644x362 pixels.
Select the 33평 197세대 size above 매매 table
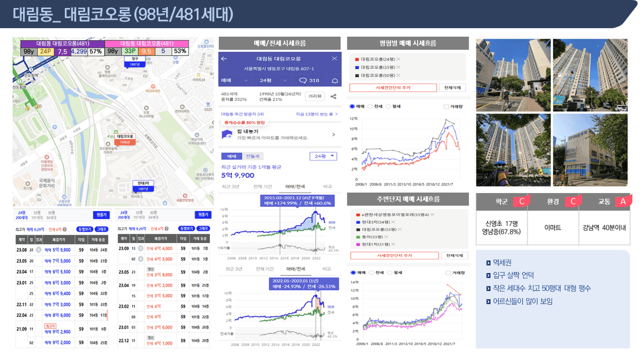pos(36,215)
